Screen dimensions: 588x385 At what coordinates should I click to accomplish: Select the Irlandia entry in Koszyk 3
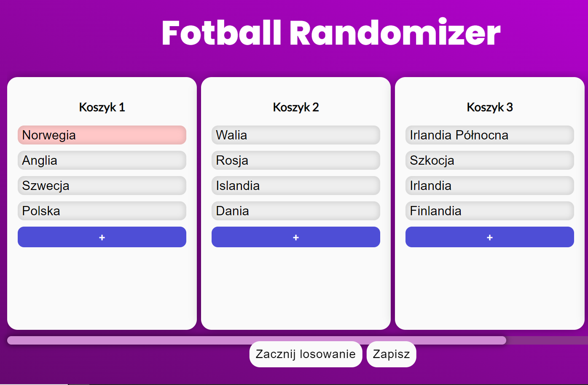[x=489, y=186]
